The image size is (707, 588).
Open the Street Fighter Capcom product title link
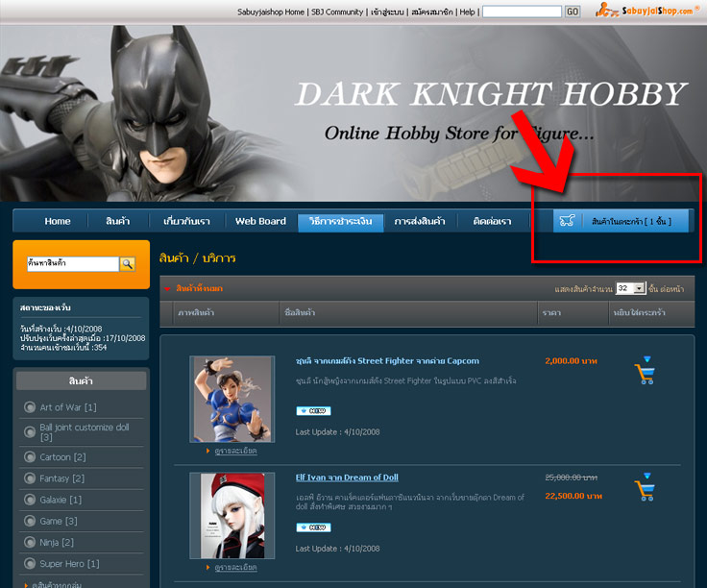[x=387, y=360]
